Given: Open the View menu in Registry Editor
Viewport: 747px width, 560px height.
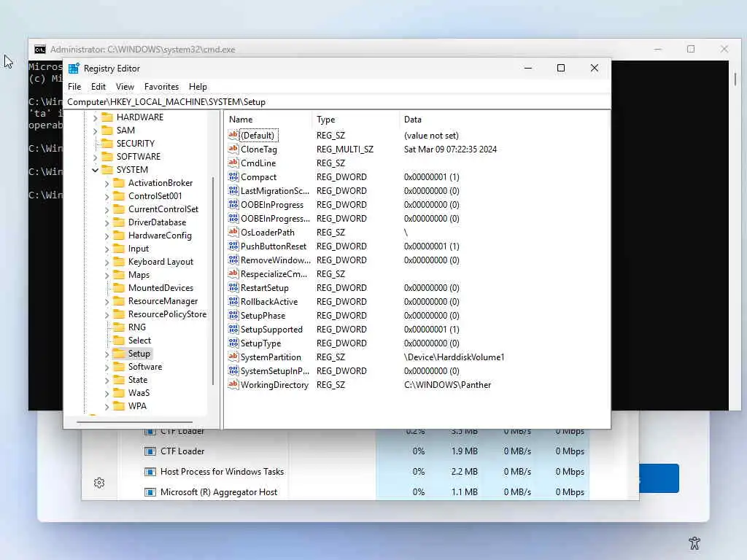Looking at the screenshot, I should pos(125,87).
